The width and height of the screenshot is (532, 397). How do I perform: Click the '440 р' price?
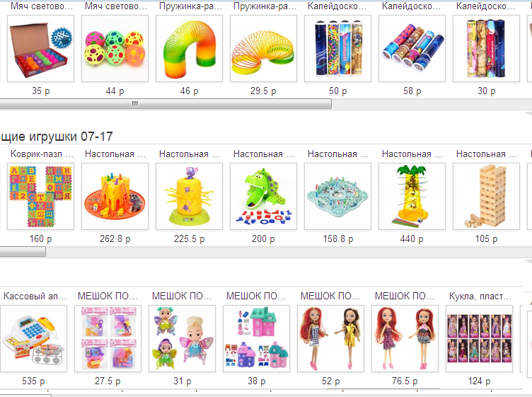412,239
